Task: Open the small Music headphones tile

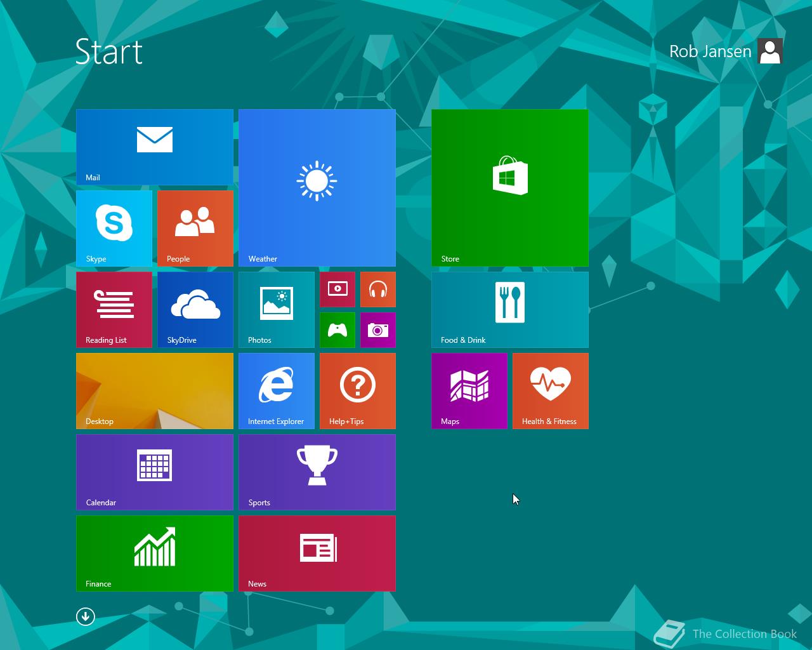Action: tap(378, 289)
